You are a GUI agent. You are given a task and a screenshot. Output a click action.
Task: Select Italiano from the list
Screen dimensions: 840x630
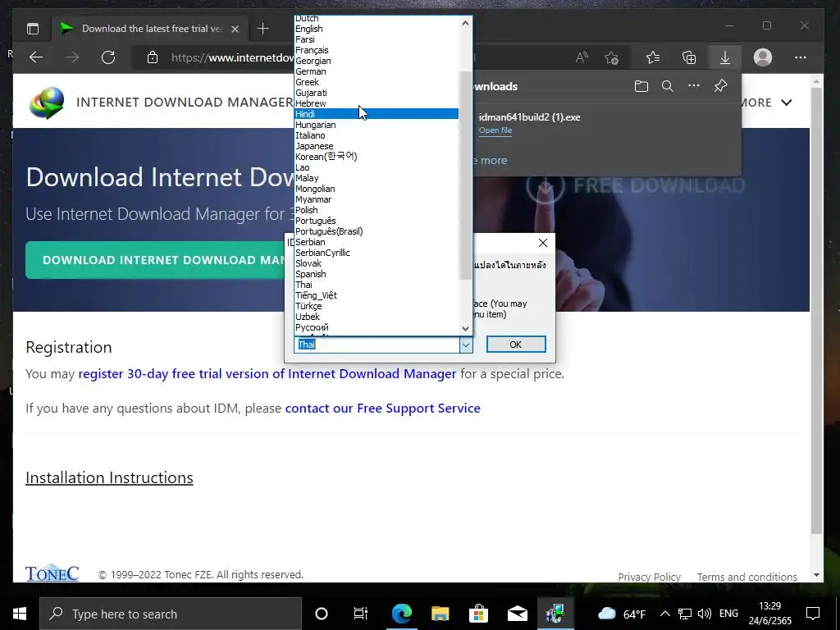click(x=376, y=135)
